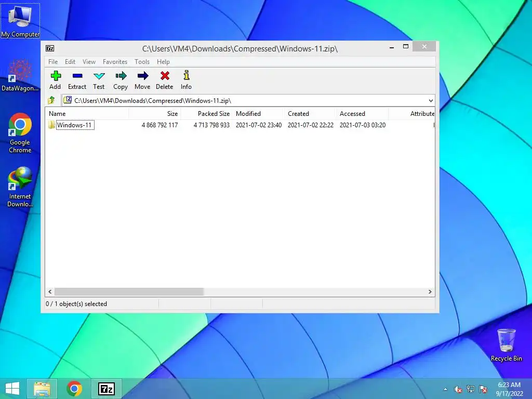Screen dimensions: 532x399
Task: Click the muted volume tray icon
Action: tap(458, 390)
